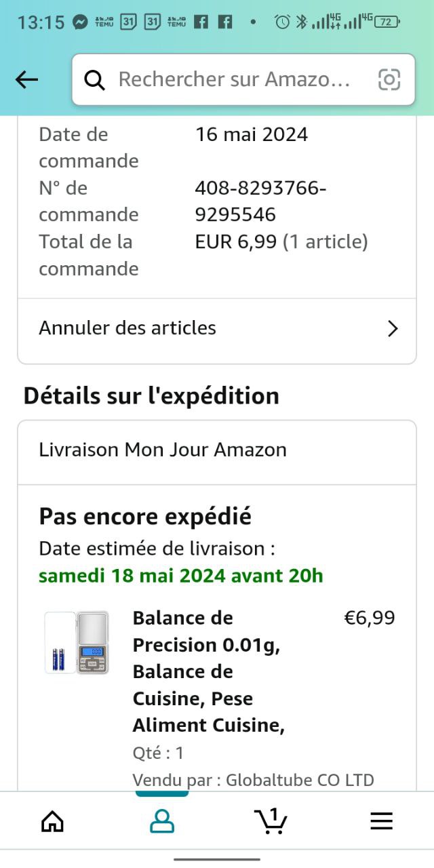Tap the order number 408-8293766-9295546
The image size is (434, 868).
(x=260, y=201)
